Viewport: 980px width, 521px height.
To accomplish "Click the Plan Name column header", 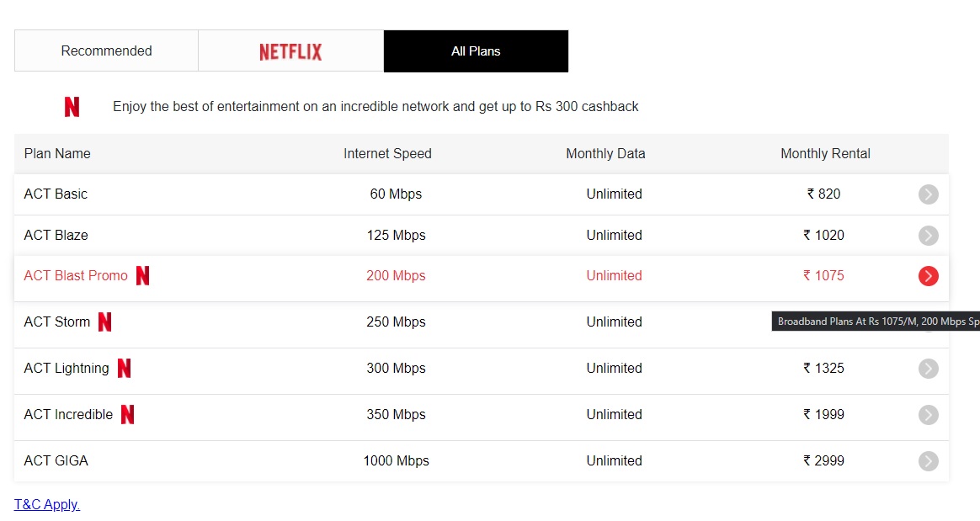I will (57, 154).
